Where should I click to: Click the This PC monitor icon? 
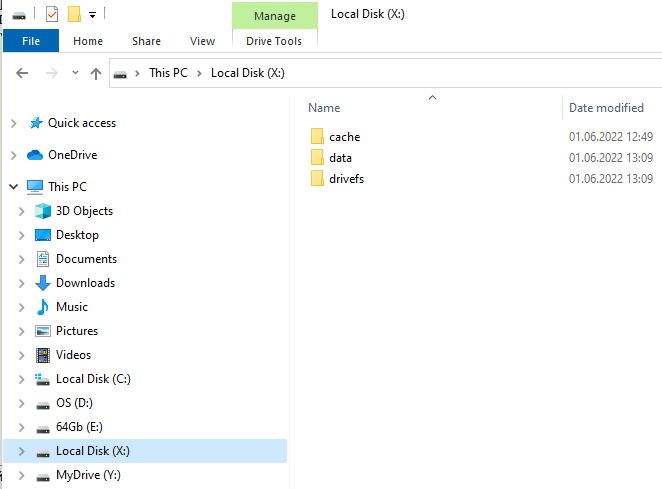click(35, 187)
